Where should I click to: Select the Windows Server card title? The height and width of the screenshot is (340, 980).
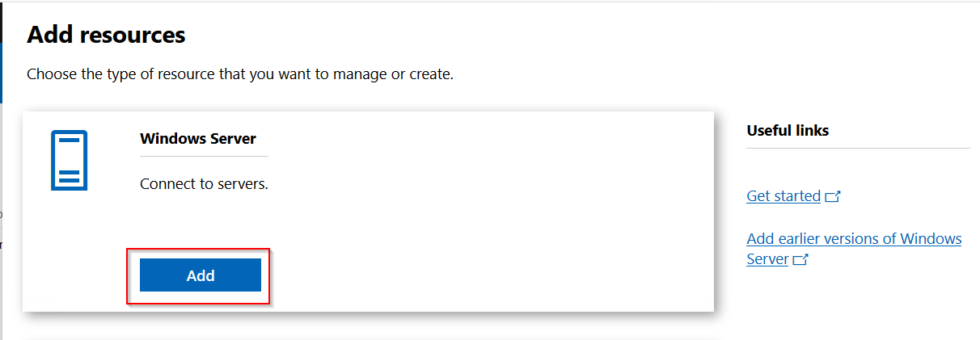click(x=198, y=138)
